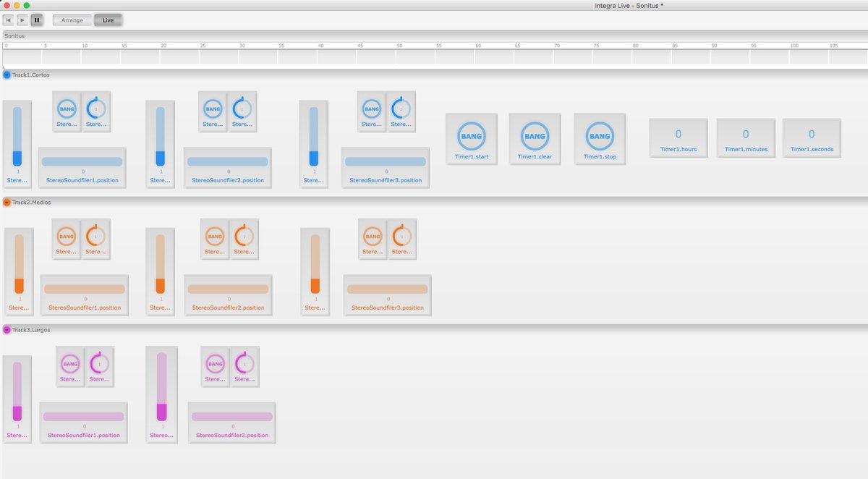This screenshot has width=868, height=479.
Task: Hit blue BANG above StereoSoundfiler1.position in Cortos
Action: (x=67, y=109)
